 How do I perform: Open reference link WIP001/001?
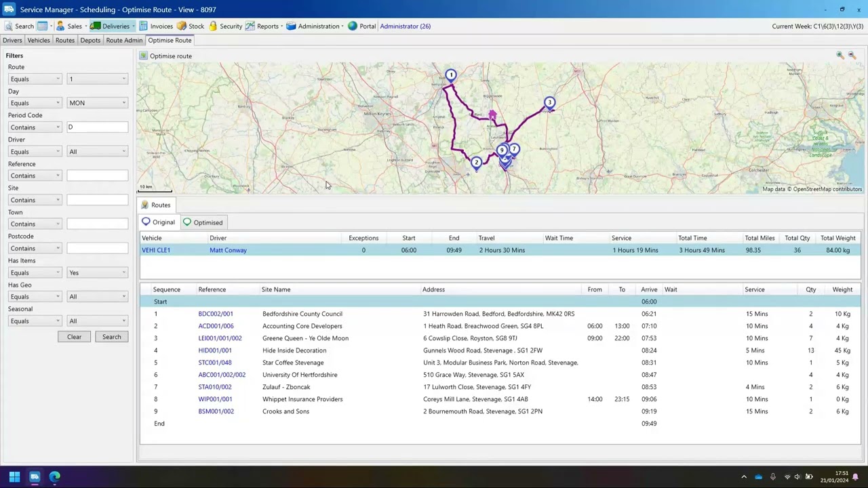(x=215, y=399)
